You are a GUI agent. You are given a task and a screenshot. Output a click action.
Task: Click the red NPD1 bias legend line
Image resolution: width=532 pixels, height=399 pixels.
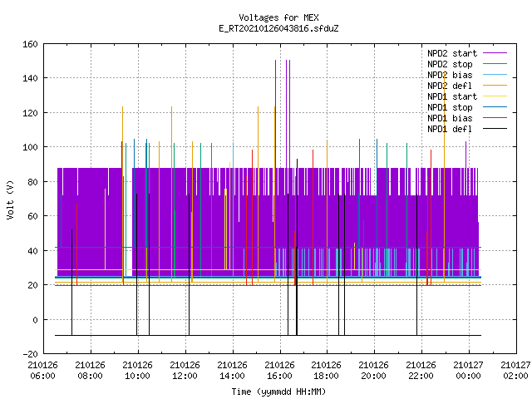[495, 118]
